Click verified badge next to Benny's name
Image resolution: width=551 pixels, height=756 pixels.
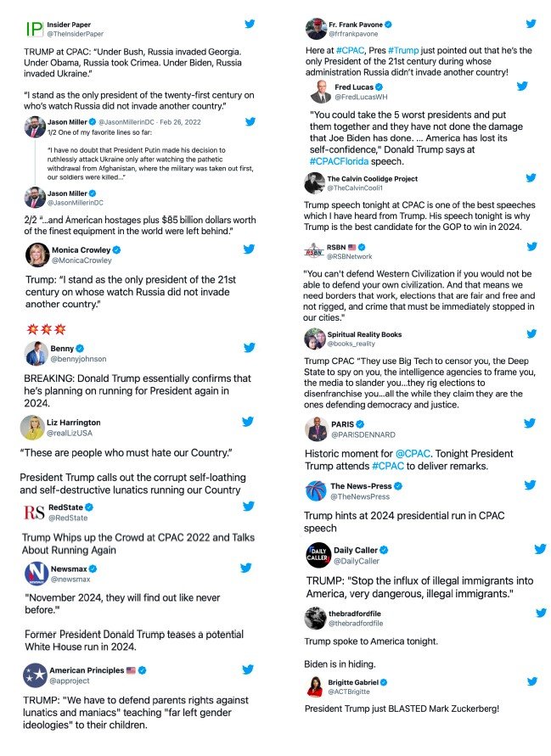[x=80, y=348]
